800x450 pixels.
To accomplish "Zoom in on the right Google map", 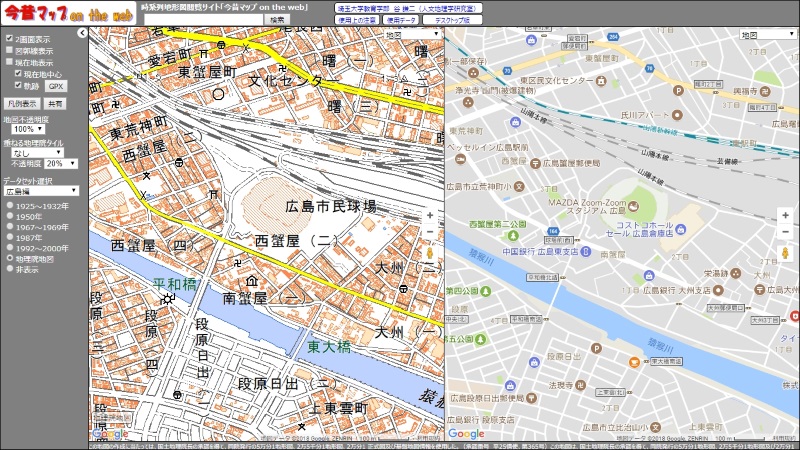I will (786, 214).
